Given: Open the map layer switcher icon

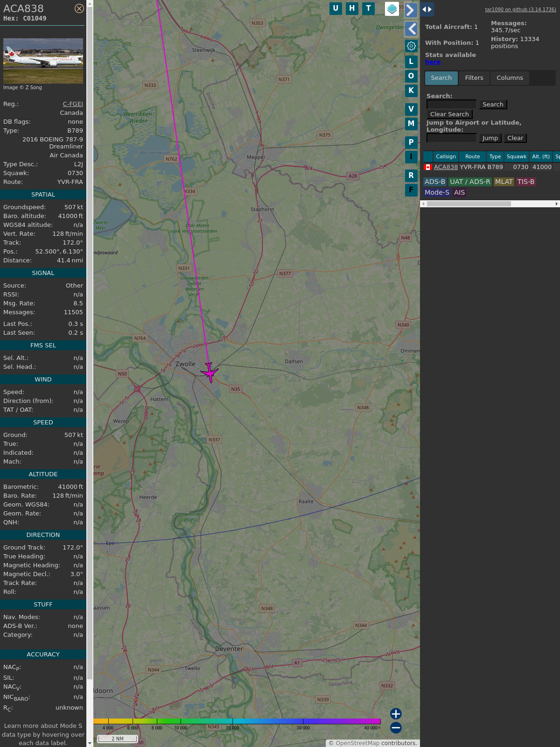Looking at the screenshot, I should 392,9.
